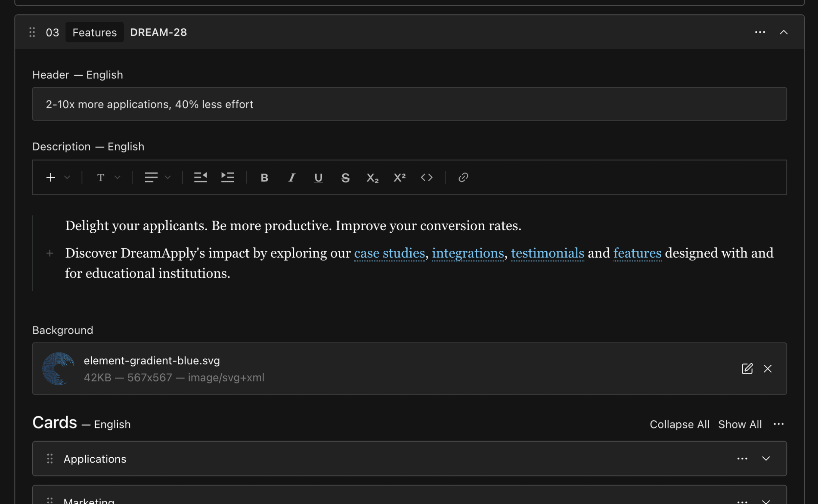Apply subscript formatting

[x=373, y=178]
